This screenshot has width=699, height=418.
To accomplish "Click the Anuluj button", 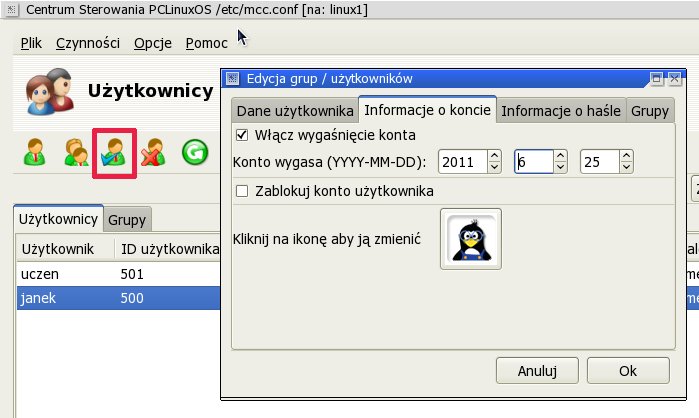I will (537, 370).
